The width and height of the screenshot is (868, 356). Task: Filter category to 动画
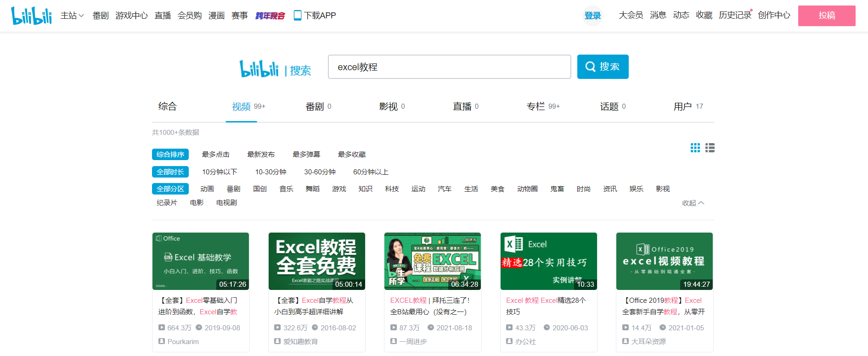(207, 189)
